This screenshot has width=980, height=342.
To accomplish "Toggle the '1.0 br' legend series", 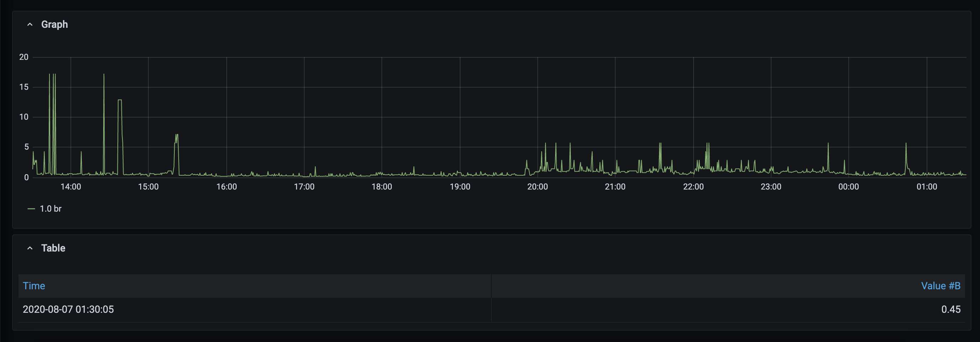I will point(51,209).
